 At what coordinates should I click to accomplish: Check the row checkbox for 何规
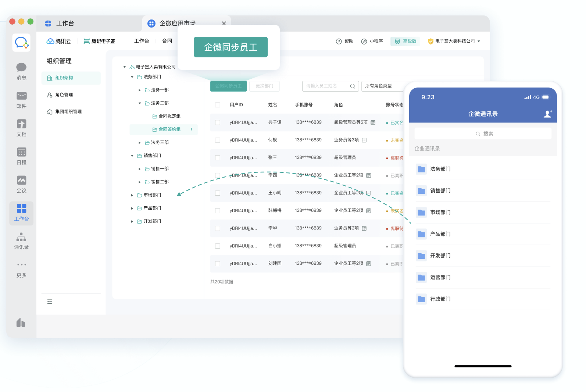coord(218,140)
